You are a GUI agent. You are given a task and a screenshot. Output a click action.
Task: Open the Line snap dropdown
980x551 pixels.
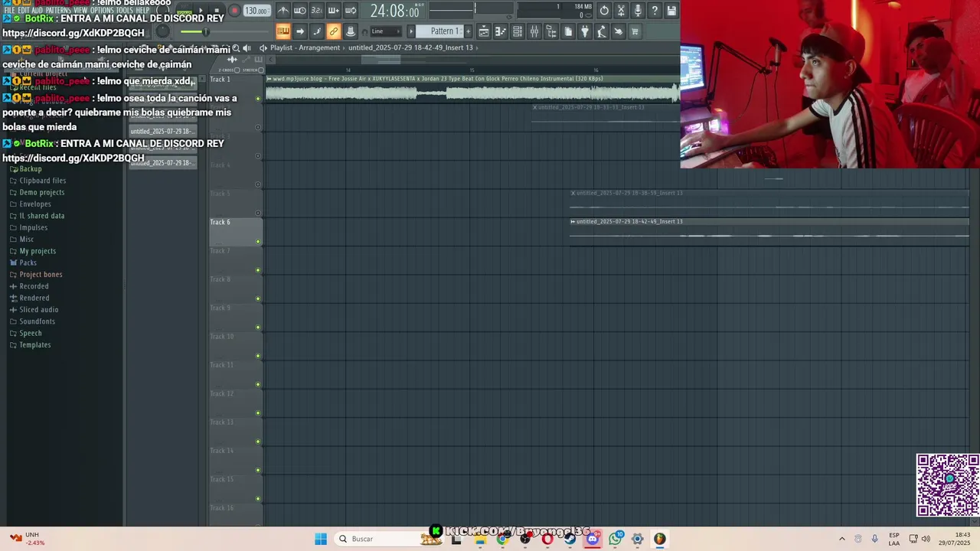click(x=385, y=31)
